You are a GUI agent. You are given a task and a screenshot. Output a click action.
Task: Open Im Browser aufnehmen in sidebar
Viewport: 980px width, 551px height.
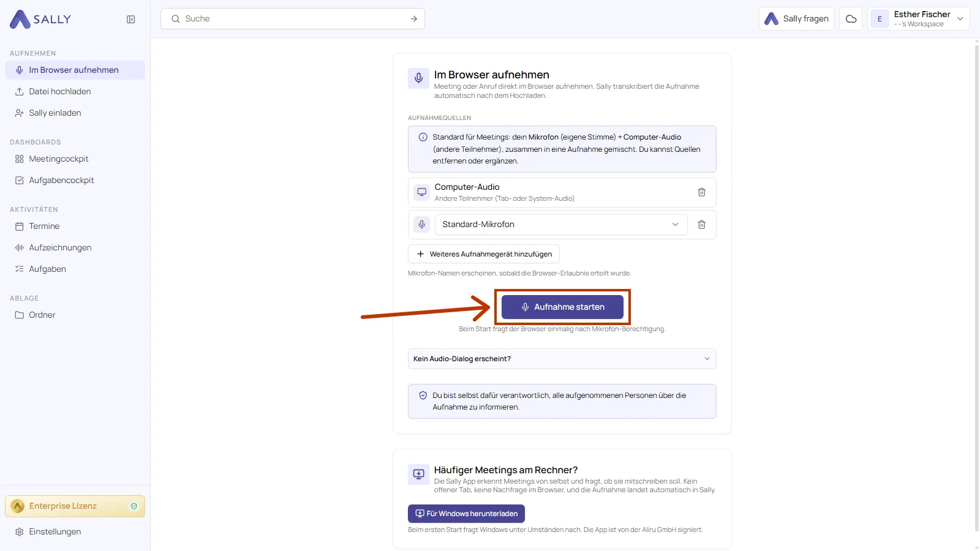pyautogui.click(x=75, y=70)
